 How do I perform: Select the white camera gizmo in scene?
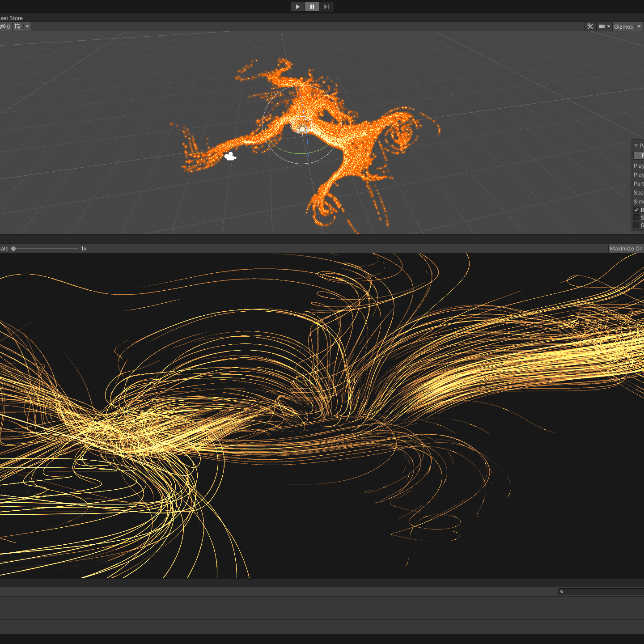pyautogui.click(x=230, y=156)
